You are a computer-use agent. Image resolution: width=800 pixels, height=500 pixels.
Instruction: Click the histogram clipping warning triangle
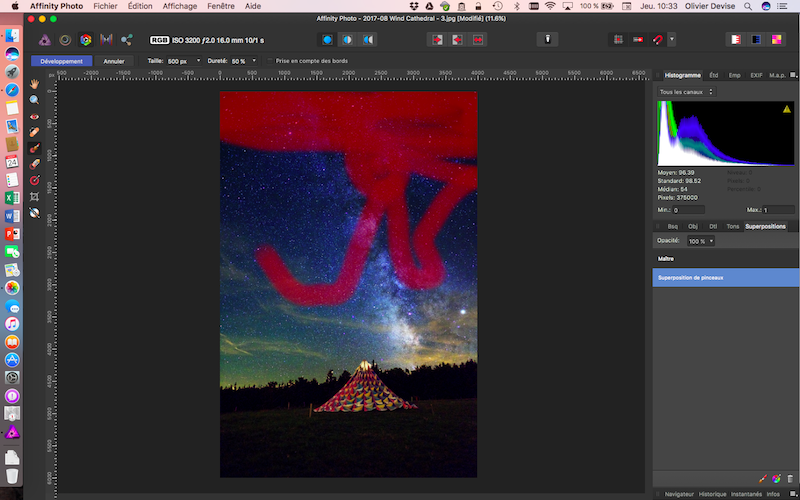point(787,109)
